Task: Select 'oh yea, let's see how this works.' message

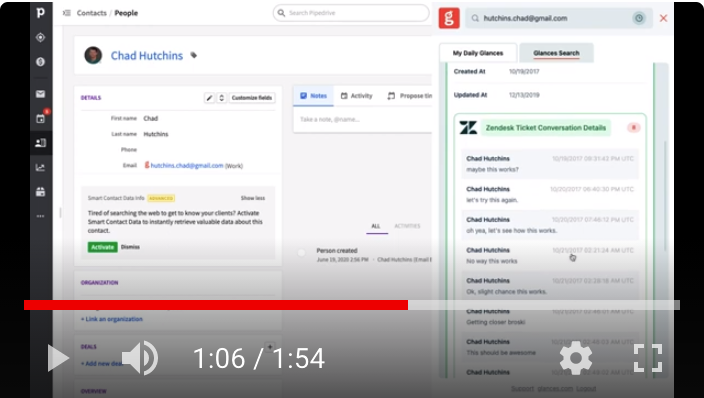Action: 550,225
